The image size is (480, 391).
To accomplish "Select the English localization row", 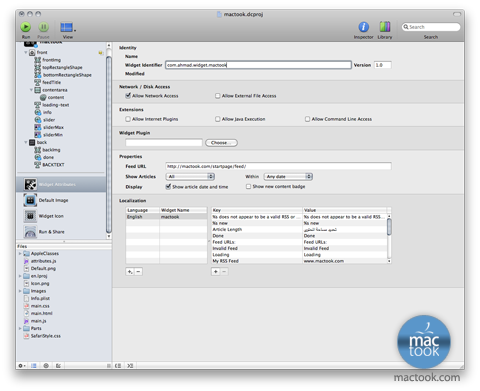I will point(166,217).
